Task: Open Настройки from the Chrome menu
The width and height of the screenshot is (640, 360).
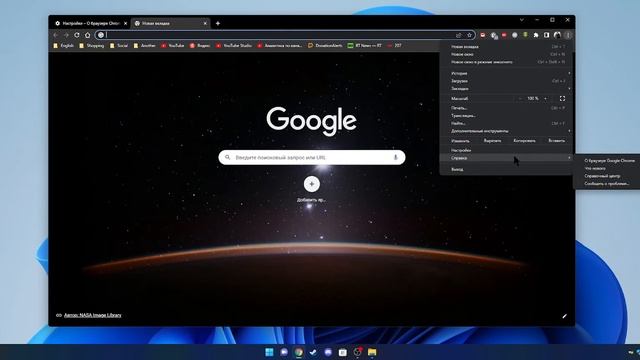Action: (x=506, y=150)
